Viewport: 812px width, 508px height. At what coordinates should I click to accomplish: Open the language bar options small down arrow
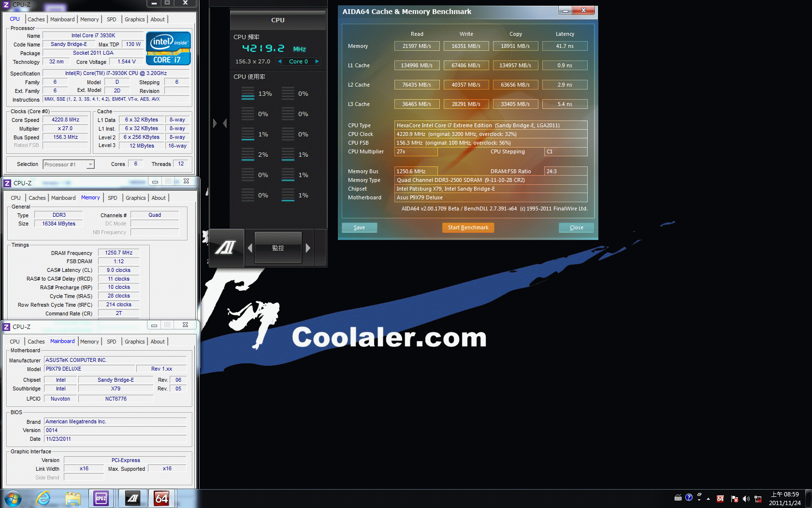pos(699,500)
